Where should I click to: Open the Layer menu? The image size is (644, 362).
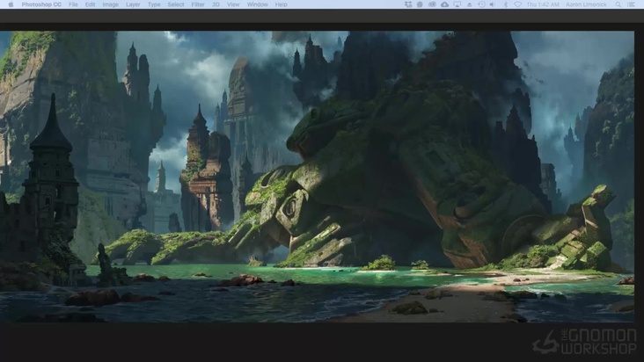click(x=133, y=4)
